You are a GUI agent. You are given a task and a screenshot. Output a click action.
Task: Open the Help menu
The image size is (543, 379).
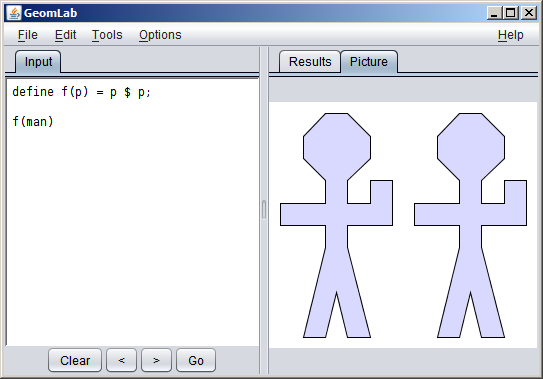[510, 35]
